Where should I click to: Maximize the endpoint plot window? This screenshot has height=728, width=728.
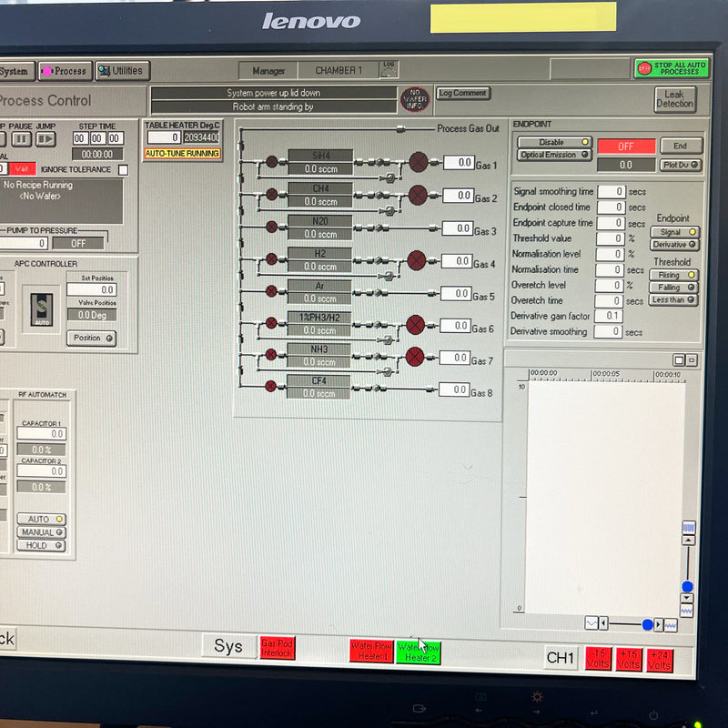[679, 360]
